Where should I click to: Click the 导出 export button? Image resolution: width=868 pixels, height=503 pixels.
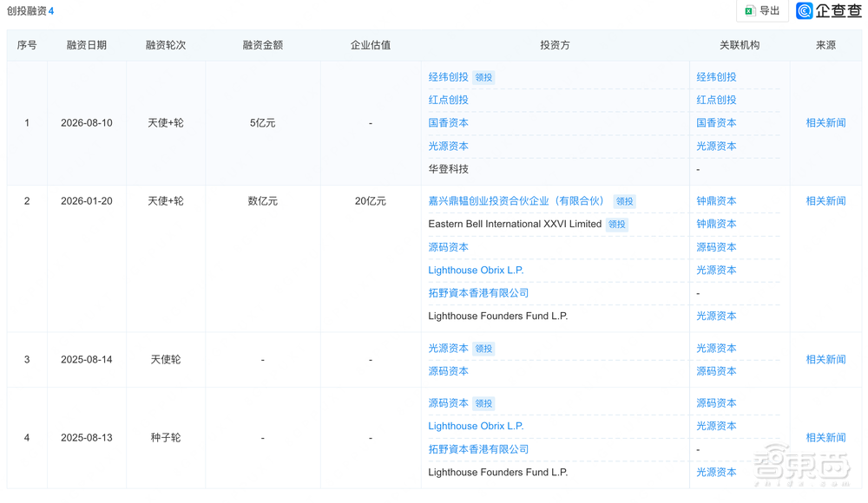point(762,10)
